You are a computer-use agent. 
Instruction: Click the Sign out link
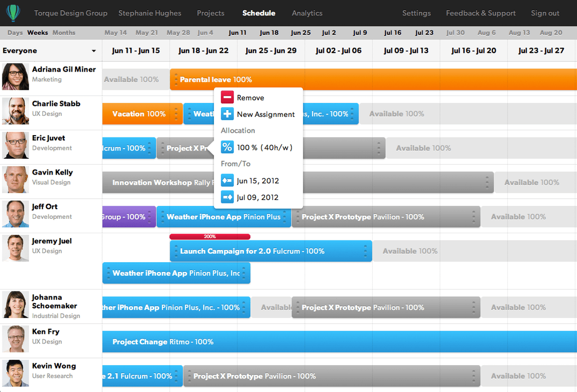pos(545,13)
